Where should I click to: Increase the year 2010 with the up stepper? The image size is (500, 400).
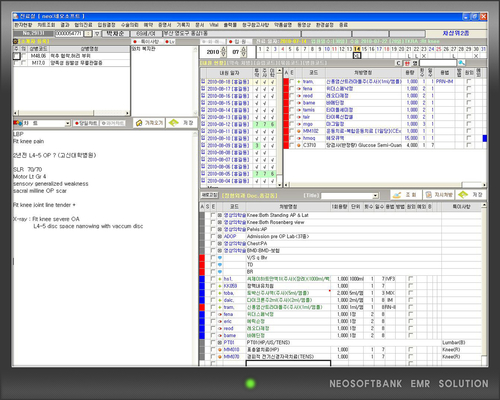click(223, 49)
